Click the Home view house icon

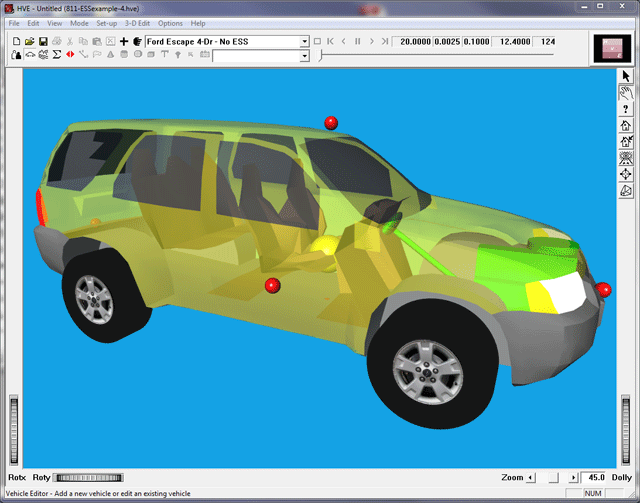tap(626, 126)
